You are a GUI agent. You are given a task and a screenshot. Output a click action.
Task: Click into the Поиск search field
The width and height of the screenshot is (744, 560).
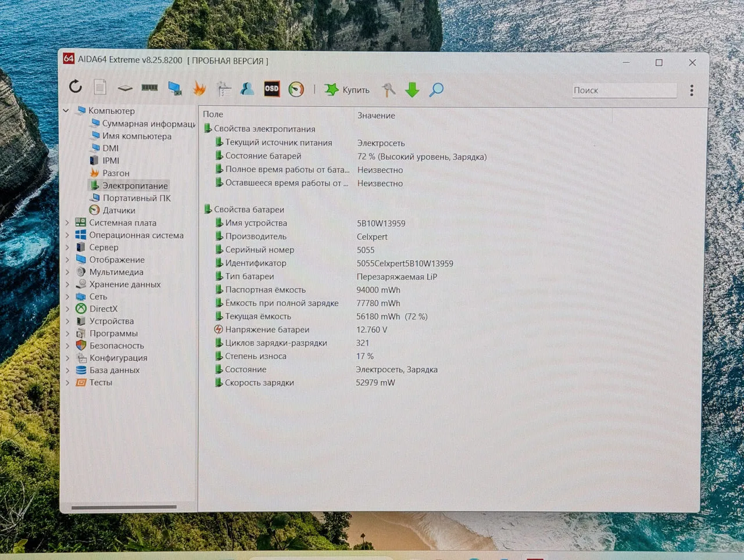pyautogui.click(x=624, y=90)
